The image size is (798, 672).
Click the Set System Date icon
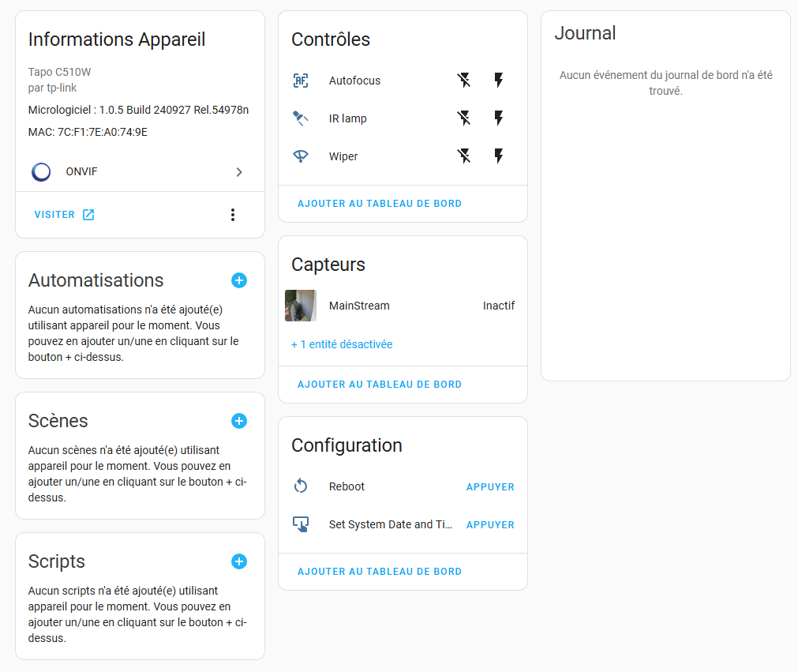(300, 524)
